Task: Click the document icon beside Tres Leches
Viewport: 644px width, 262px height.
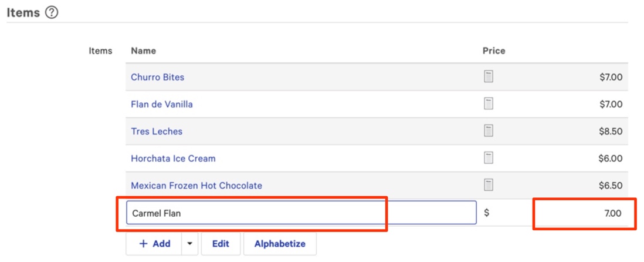Action: (489, 131)
